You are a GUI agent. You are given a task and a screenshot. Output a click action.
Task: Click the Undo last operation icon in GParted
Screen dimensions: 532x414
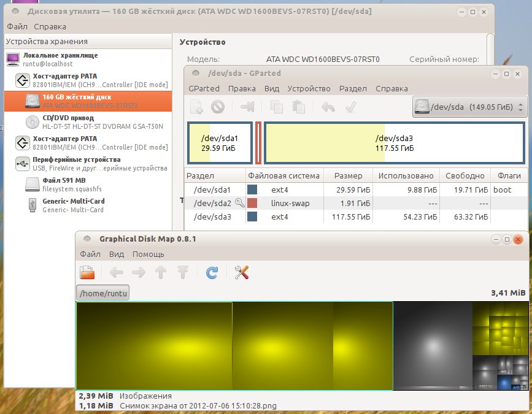[328, 107]
